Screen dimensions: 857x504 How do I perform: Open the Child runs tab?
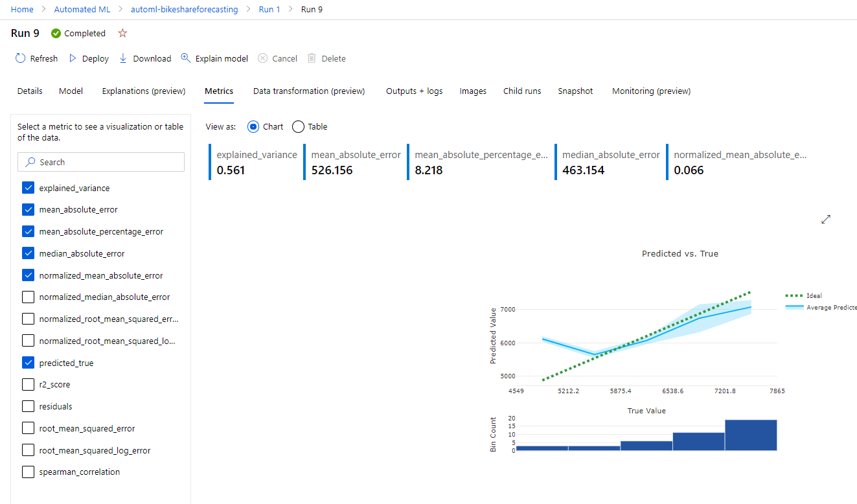point(521,91)
